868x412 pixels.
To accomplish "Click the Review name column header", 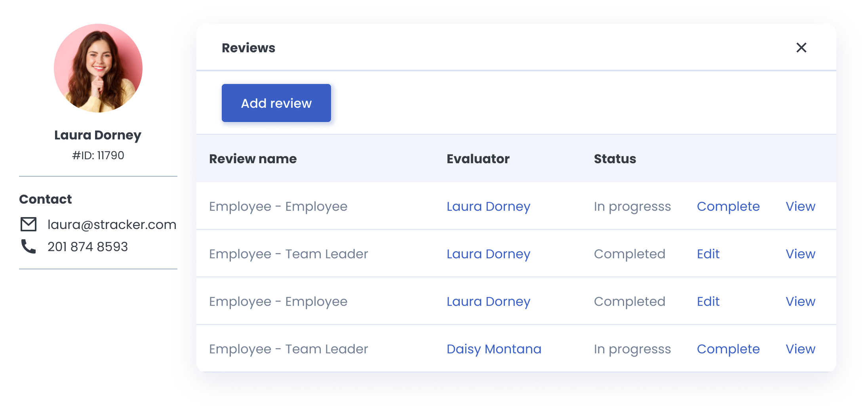I will tap(253, 158).
